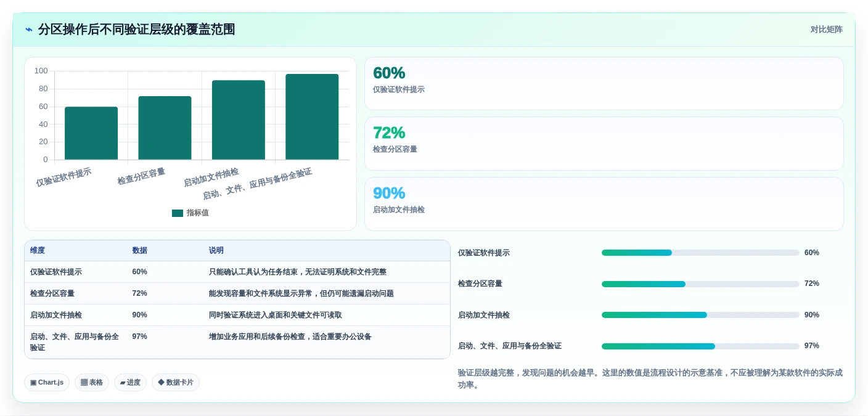Viewport: 868px width, 416px height.
Task: Select the 启动、文件、应用与备份全验证 table cell
Action: point(75,342)
